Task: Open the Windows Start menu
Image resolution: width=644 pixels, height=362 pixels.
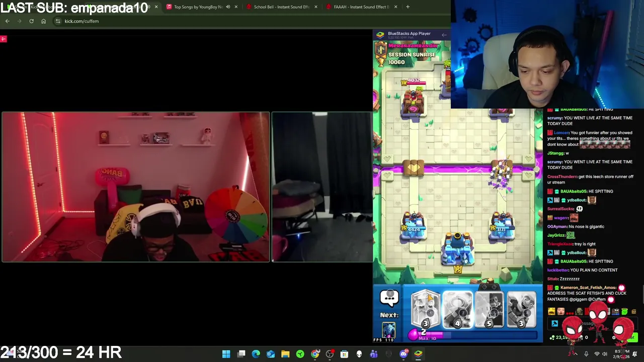Action: (x=226, y=354)
